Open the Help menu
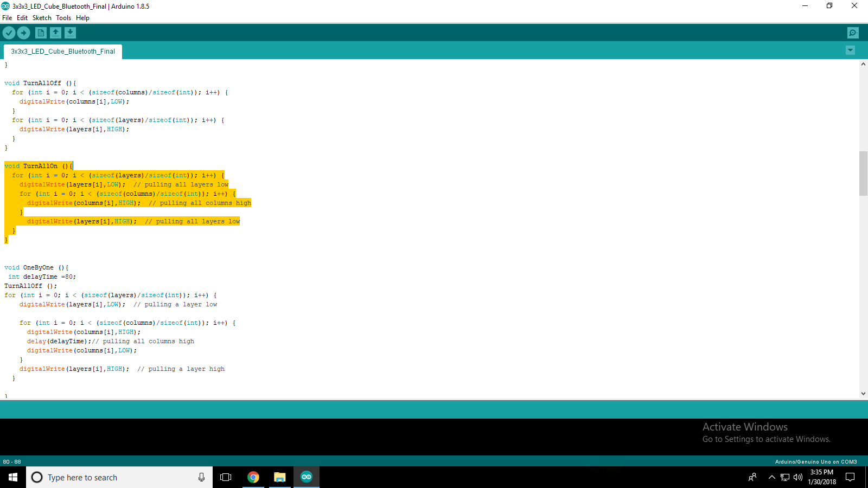The height and width of the screenshot is (488, 868). [x=82, y=18]
